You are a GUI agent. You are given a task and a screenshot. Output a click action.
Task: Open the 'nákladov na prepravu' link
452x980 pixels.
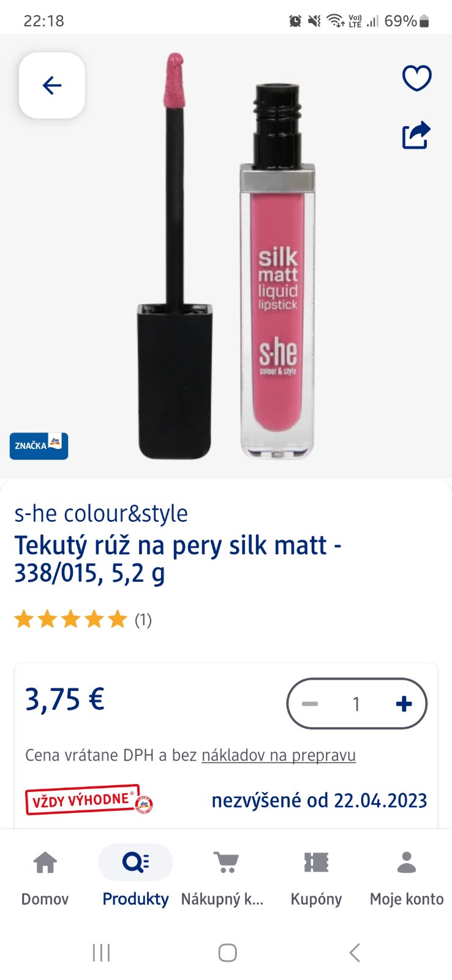tap(279, 755)
